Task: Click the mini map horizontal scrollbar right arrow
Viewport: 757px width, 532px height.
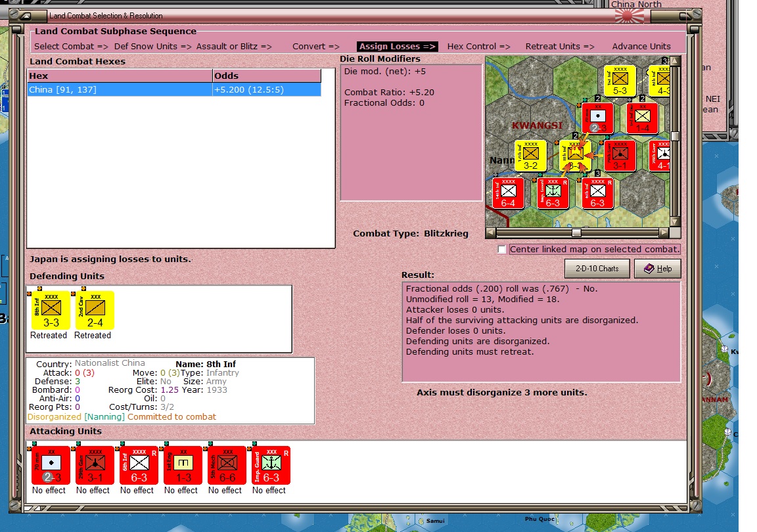Action: pos(664,233)
